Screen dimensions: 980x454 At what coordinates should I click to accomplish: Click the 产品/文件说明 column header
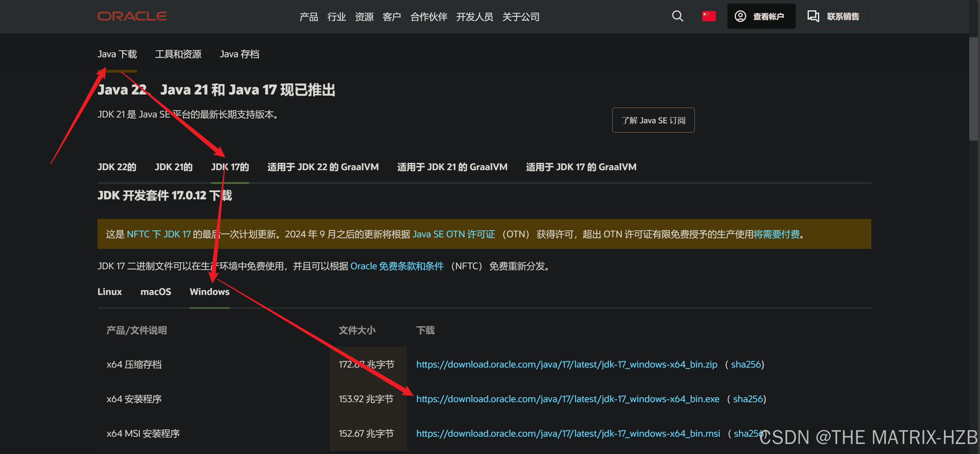tap(137, 330)
